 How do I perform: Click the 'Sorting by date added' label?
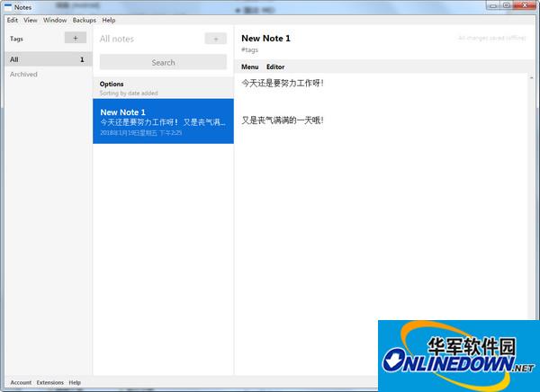tap(129, 93)
